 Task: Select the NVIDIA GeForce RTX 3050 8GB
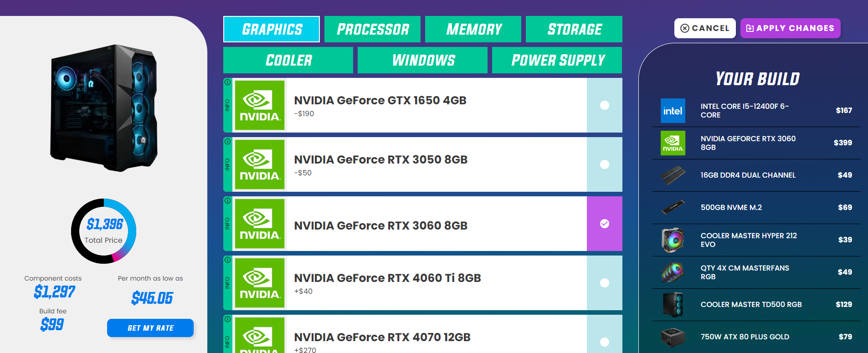[604, 164]
